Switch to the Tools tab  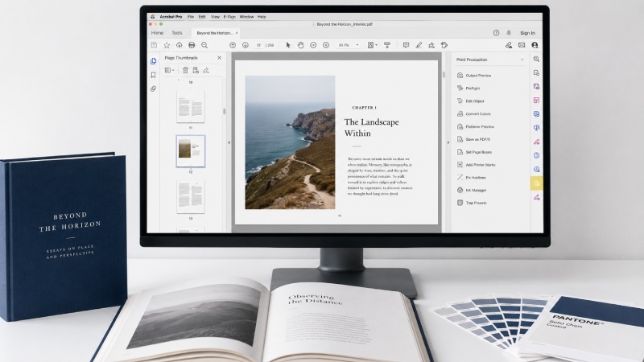(177, 33)
